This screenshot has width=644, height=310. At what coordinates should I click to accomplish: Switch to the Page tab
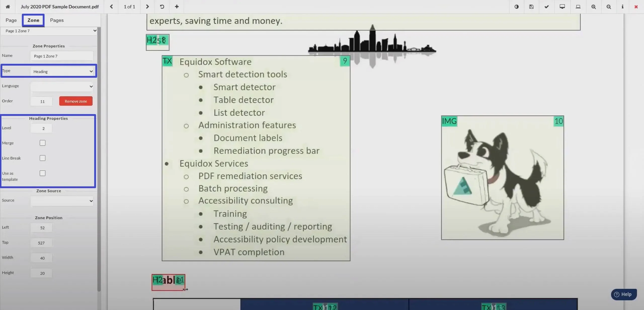point(11,20)
